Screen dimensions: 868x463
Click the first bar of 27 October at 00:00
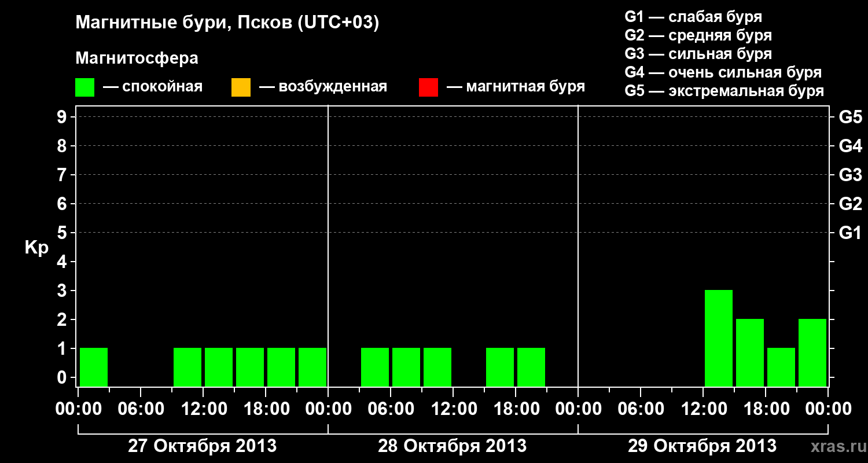[94, 367]
